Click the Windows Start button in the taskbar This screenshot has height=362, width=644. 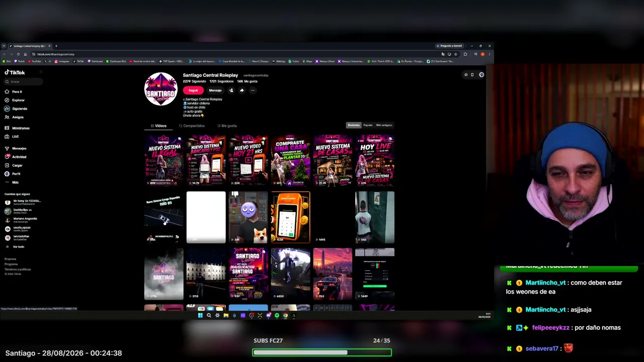point(200,316)
